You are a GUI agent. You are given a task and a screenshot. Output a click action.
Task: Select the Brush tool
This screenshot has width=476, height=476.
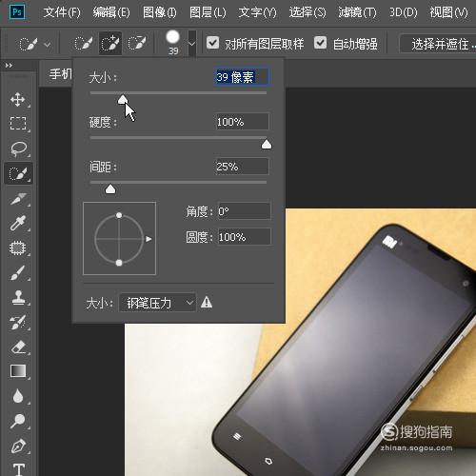click(x=18, y=272)
